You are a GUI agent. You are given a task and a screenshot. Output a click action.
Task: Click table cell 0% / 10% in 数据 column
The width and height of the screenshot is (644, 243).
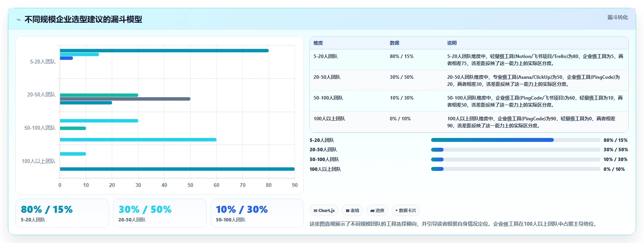(400, 119)
